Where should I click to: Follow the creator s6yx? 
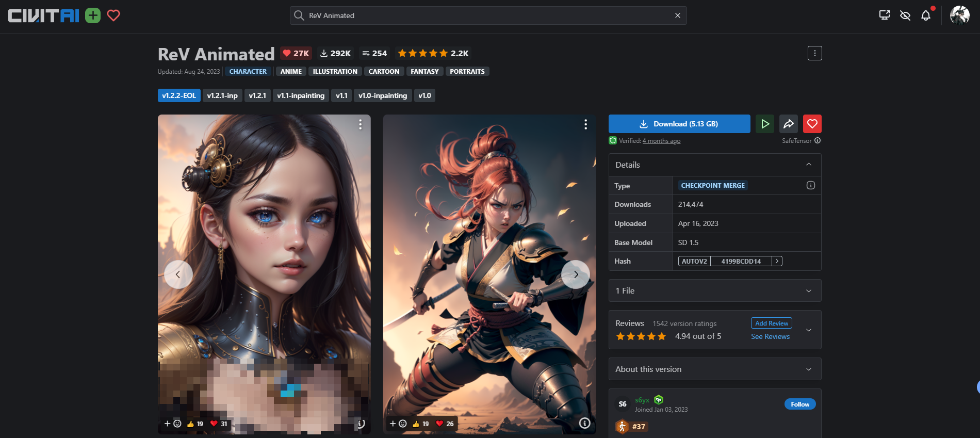[800, 404]
